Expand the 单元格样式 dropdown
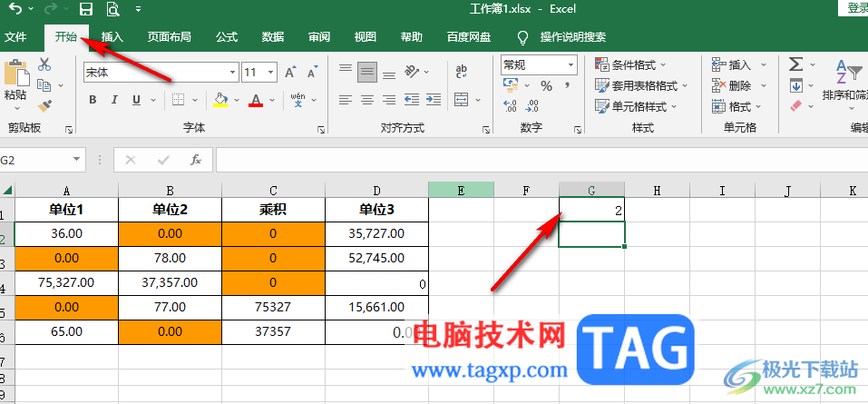Screen dimensions: 868x404 click(x=674, y=106)
